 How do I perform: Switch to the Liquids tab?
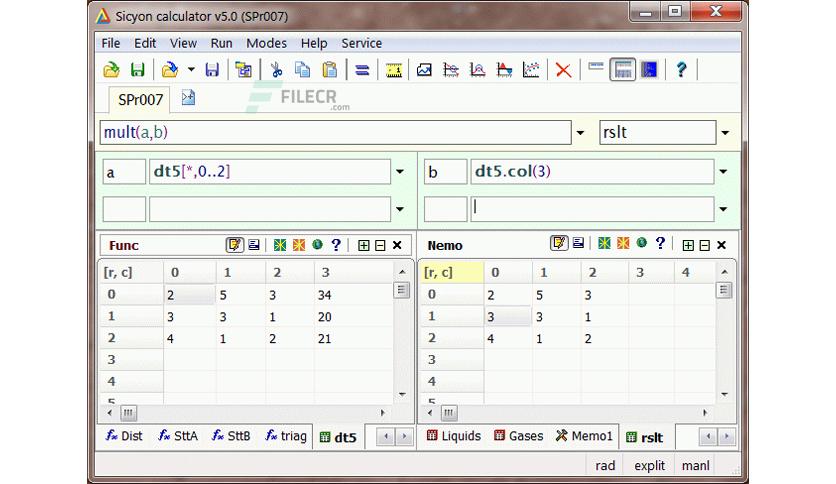point(454,436)
